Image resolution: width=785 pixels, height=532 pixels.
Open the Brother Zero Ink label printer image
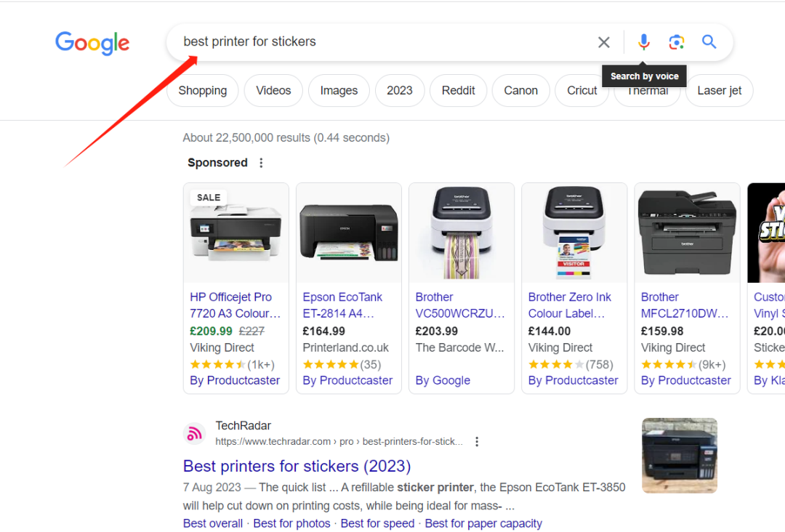click(x=574, y=233)
